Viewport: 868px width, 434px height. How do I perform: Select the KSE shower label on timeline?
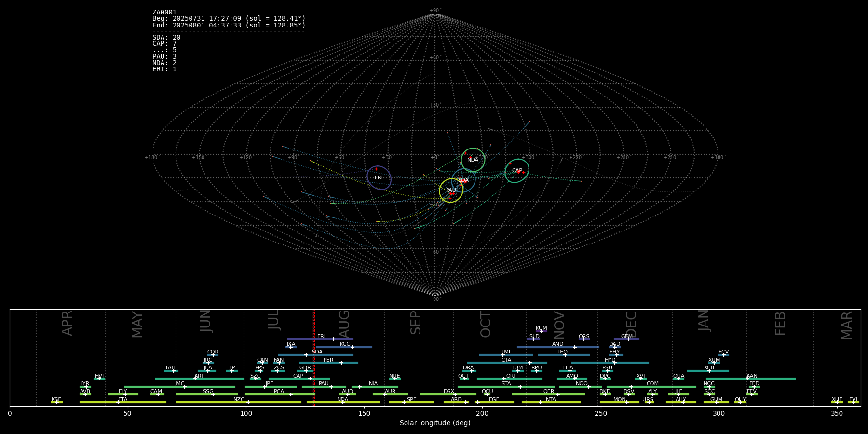click(56, 400)
